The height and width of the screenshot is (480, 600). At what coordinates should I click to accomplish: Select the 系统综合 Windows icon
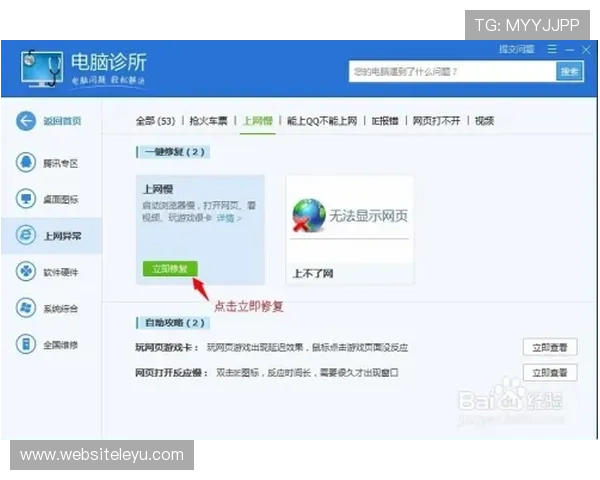pyautogui.click(x=26, y=308)
